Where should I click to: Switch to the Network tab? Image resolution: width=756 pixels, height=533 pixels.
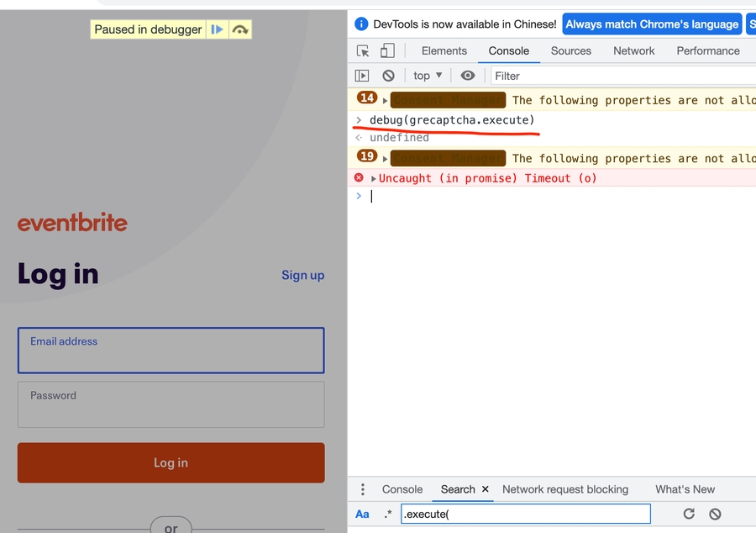[x=633, y=50]
